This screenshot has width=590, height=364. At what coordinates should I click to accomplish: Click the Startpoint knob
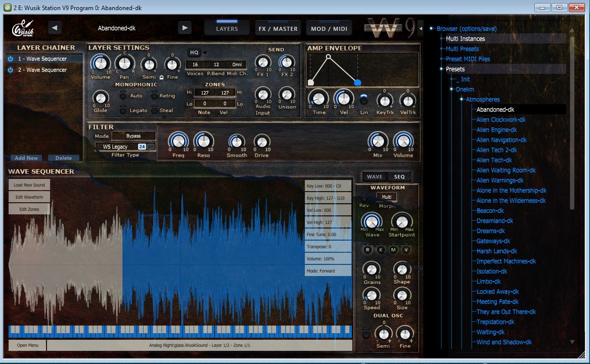[401, 221]
